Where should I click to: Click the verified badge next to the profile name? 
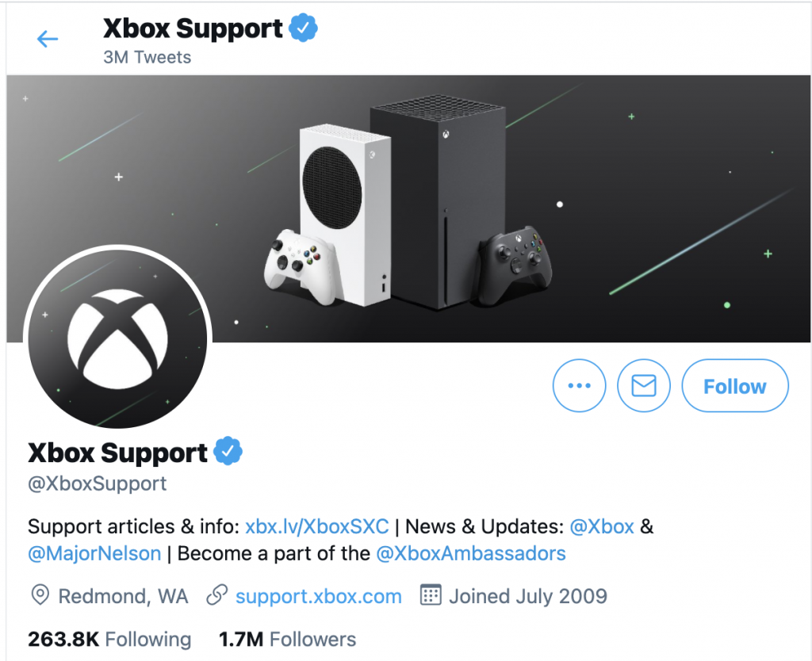(x=228, y=453)
